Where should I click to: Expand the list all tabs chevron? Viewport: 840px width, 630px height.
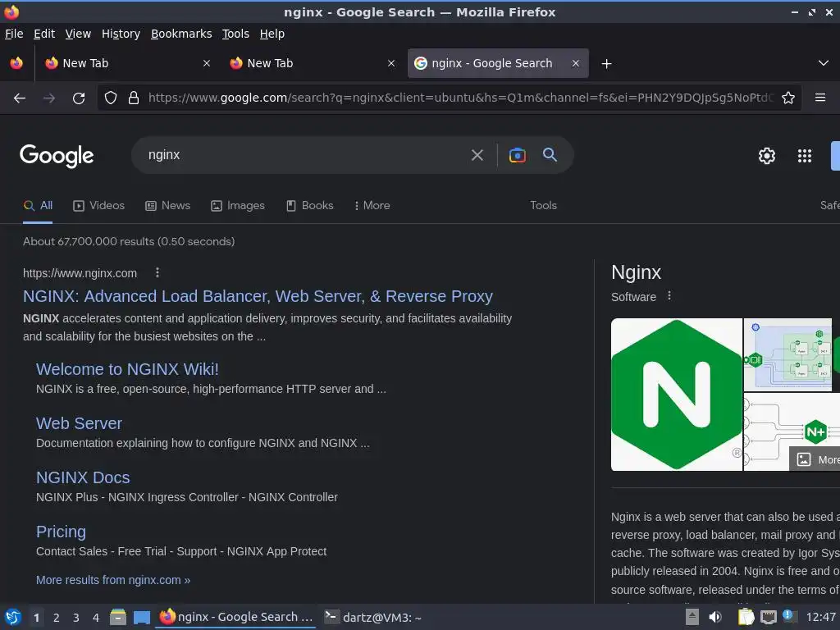tap(824, 63)
